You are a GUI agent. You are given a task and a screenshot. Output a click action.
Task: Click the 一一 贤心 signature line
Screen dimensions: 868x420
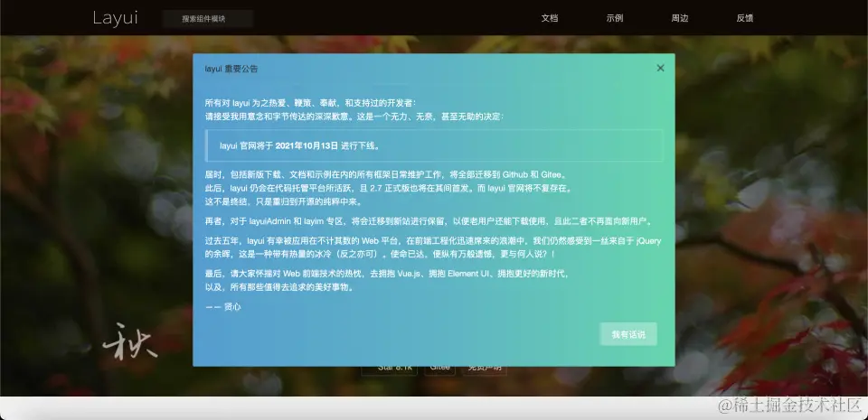[x=223, y=307]
